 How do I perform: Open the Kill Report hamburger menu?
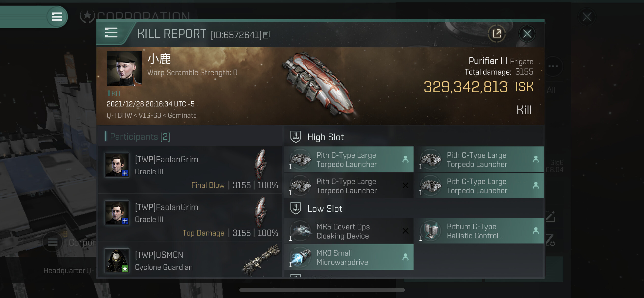pyautogui.click(x=111, y=33)
